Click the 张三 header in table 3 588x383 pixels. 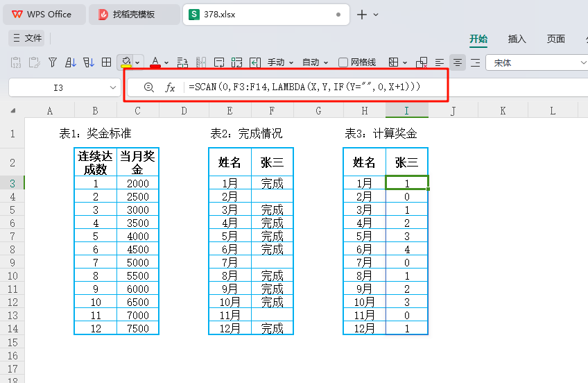tap(407, 162)
